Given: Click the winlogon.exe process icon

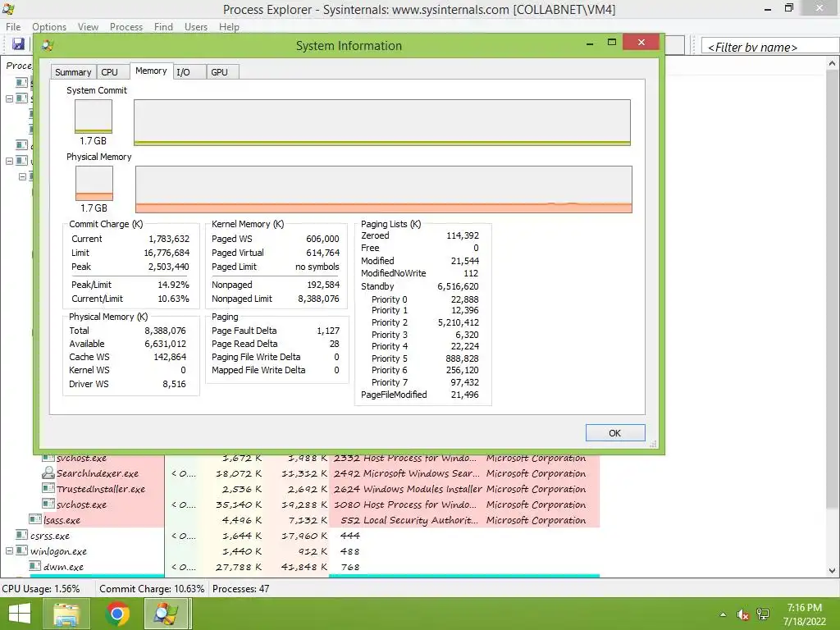Looking at the screenshot, I should click(22, 550).
